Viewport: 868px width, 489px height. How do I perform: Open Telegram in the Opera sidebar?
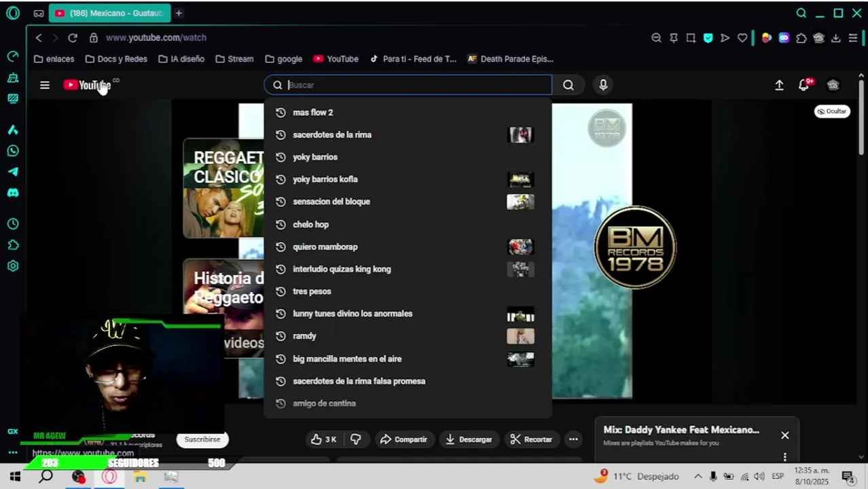coord(13,172)
